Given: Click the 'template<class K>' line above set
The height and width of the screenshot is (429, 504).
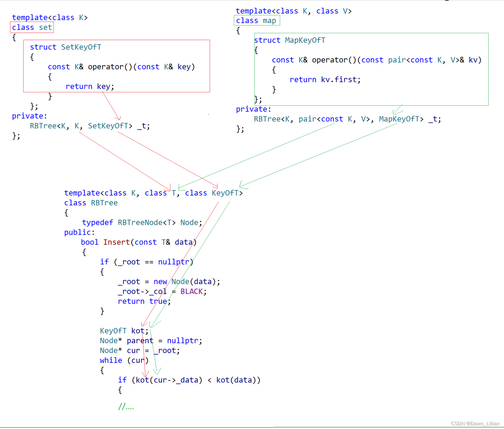Looking at the screenshot, I should 50,18.
